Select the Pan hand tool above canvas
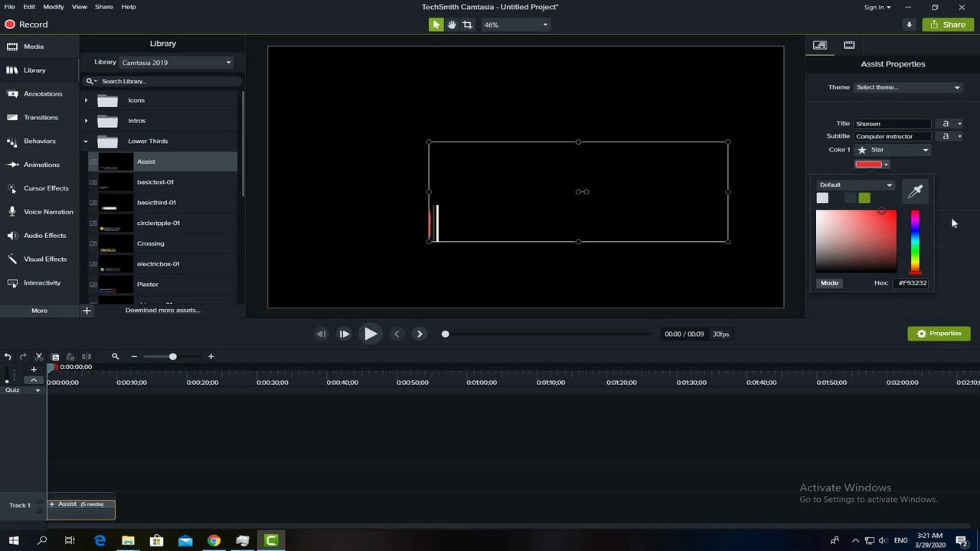The height and width of the screenshot is (551, 980). (x=452, y=24)
